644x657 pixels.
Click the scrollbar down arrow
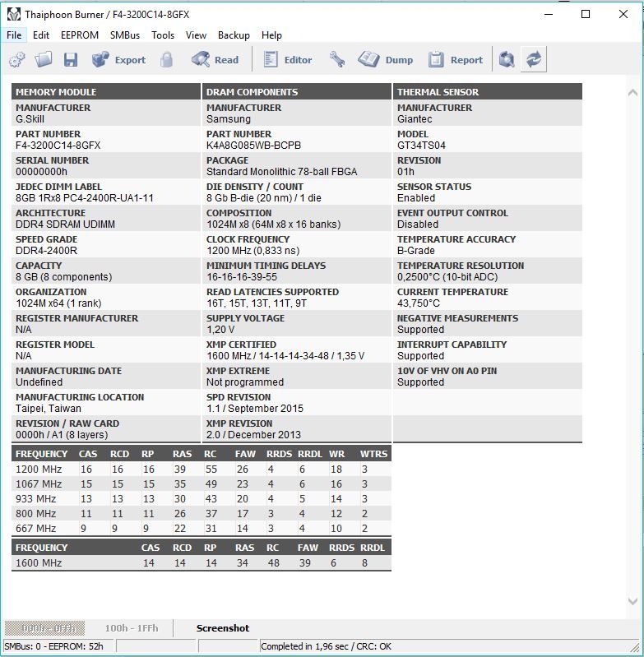pos(632,601)
